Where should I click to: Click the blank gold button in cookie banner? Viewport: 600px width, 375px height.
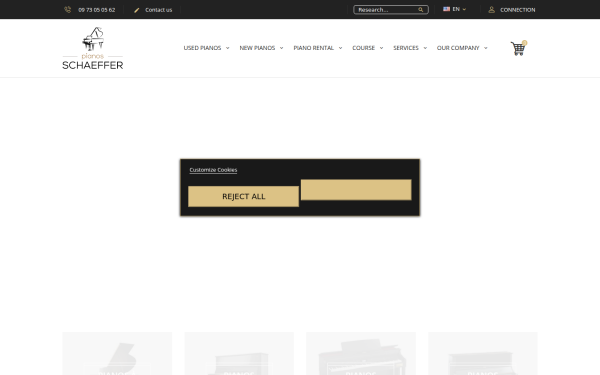[356, 190]
